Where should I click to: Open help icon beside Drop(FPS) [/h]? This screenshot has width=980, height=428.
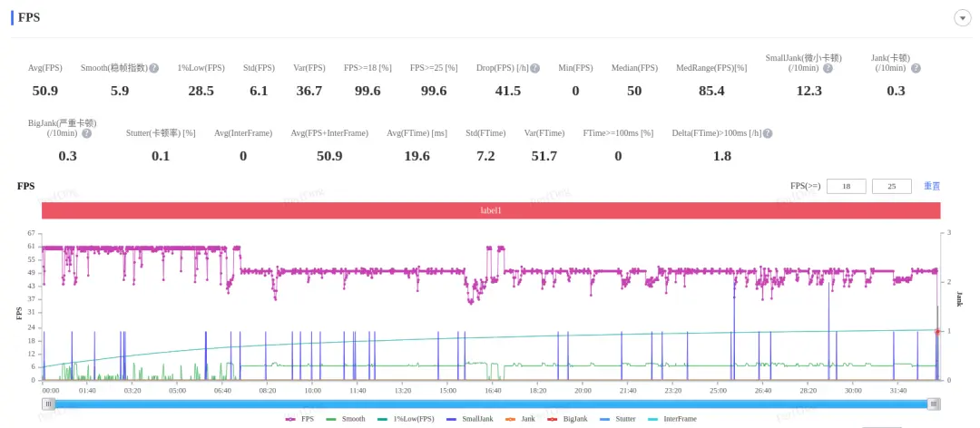(x=535, y=68)
